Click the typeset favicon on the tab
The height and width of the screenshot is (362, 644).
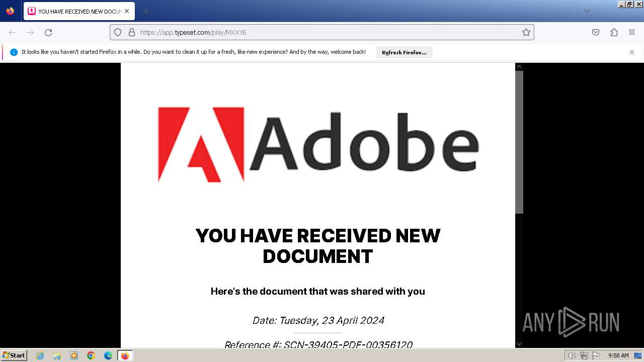coord(32,11)
